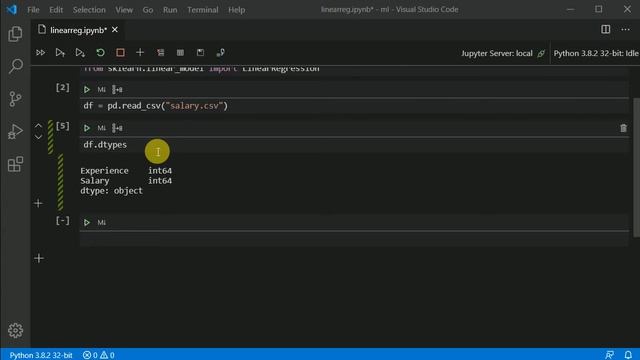
Task: Open errors and warnings Problems panel
Action: (98, 355)
